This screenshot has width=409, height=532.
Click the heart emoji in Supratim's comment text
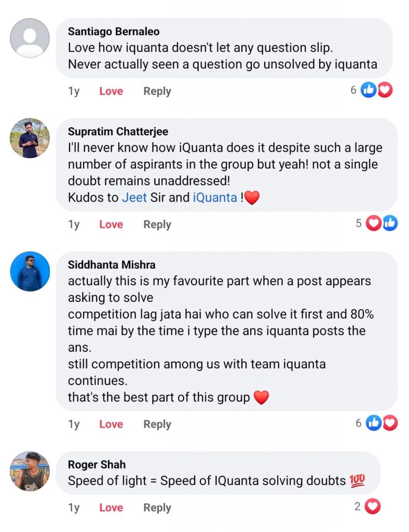click(x=253, y=197)
